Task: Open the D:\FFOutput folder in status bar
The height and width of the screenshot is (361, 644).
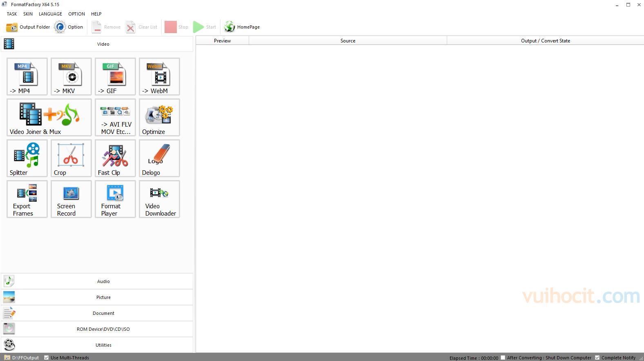Action: click(22, 358)
